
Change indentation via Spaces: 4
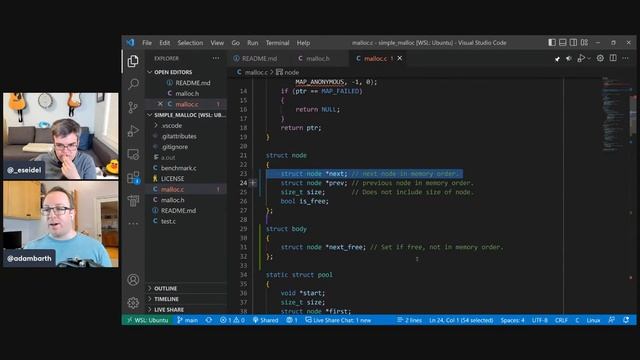pyautogui.click(x=512, y=320)
